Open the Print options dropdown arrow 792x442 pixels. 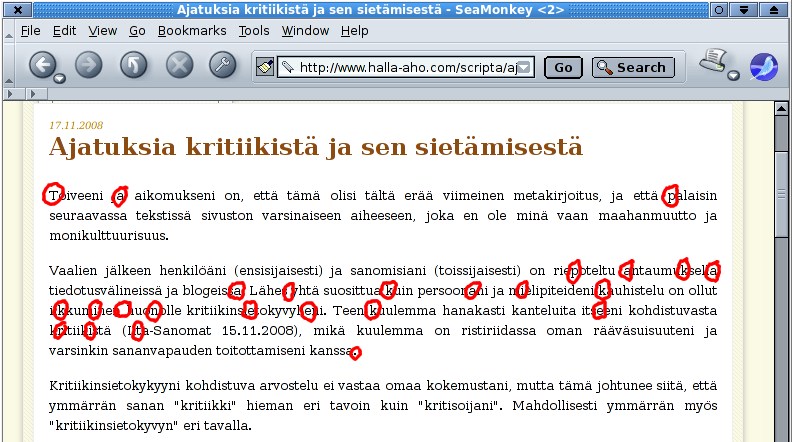click(733, 76)
